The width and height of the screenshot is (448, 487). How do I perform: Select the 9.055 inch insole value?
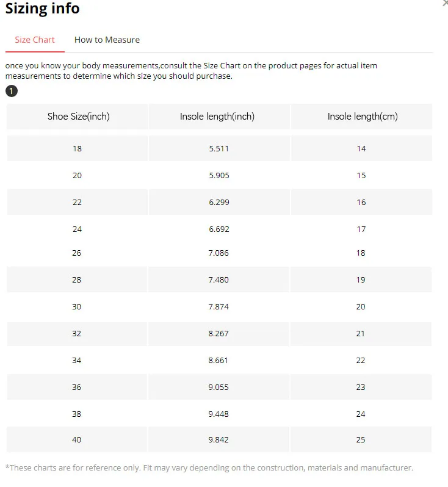219,387
